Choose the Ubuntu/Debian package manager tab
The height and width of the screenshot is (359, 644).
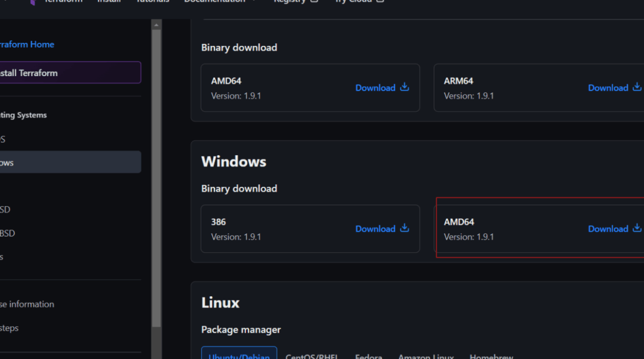pos(239,355)
